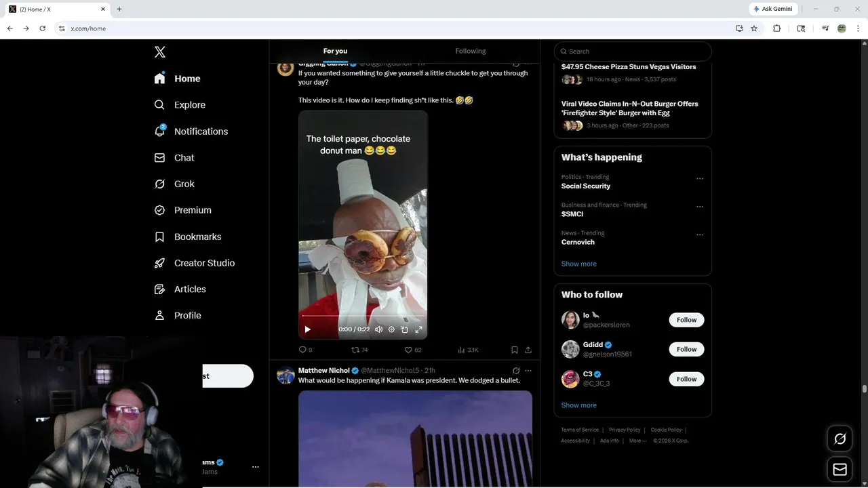The height and width of the screenshot is (488, 868).
Task: Open Matthew Nichol's profile avatar
Action: pyautogui.click(x=285, y=375)
